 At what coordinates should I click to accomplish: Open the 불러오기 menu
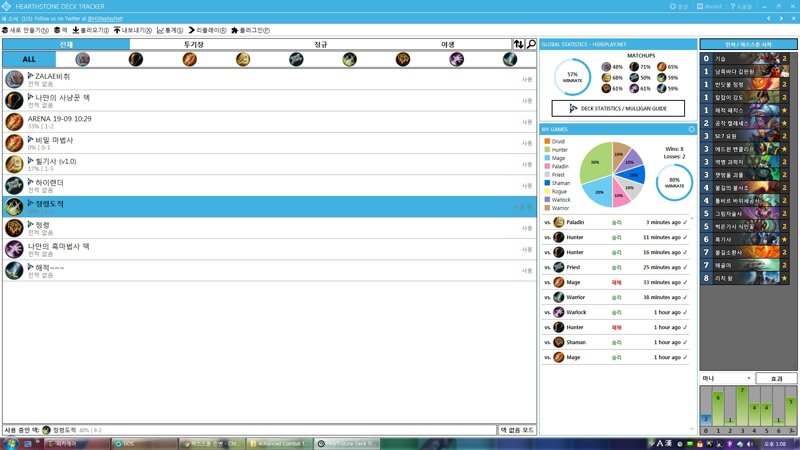pyautogui.click(x=90, y=30)
